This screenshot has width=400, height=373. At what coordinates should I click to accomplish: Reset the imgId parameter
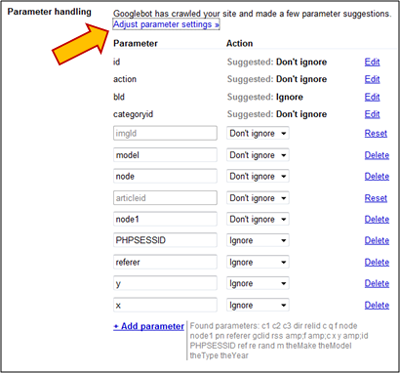(x=376, y=133)
